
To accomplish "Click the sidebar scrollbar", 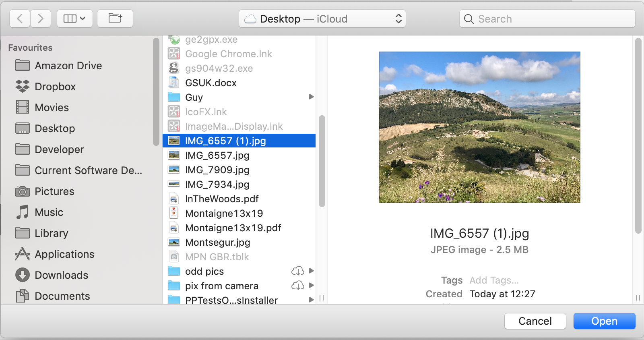I will tap(156, 92).
